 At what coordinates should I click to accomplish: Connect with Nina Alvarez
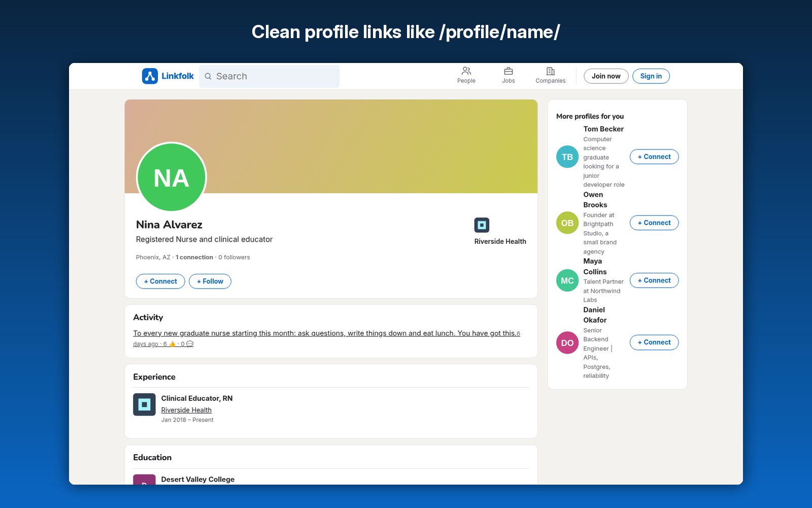[x=160, y=281]
